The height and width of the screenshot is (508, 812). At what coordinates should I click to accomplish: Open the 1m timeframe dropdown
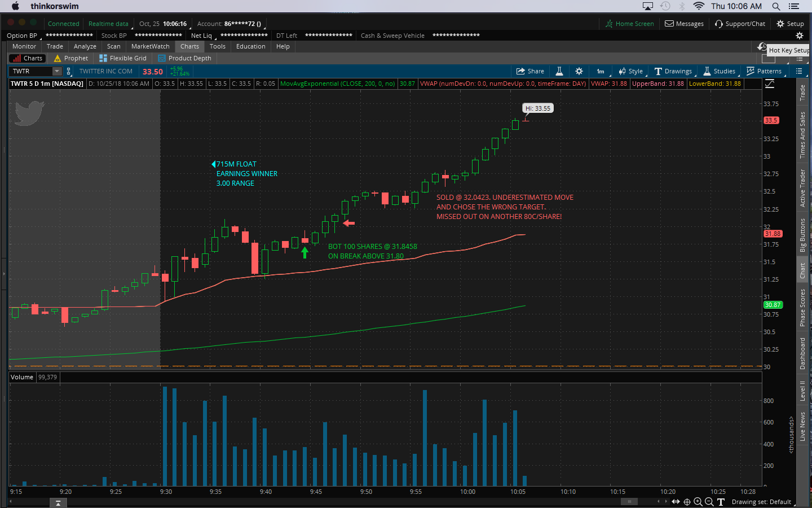(x=601, y=71)
